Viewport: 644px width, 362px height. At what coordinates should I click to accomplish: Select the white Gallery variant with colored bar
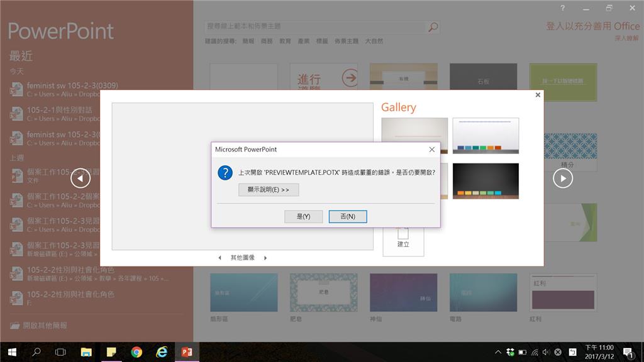click(x=486, y=136)
